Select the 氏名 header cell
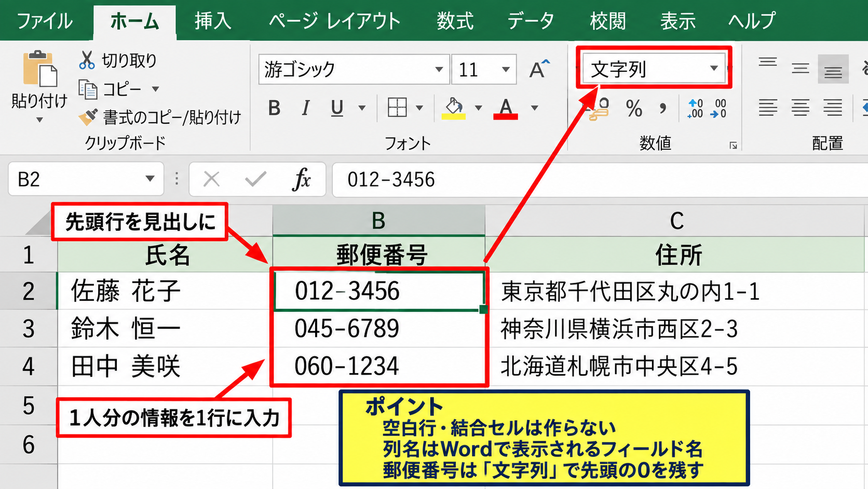 (x=165, y=255)
